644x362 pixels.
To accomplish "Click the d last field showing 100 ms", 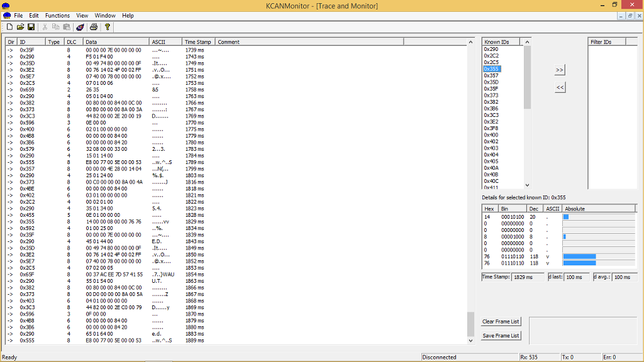I will point(577,277).
